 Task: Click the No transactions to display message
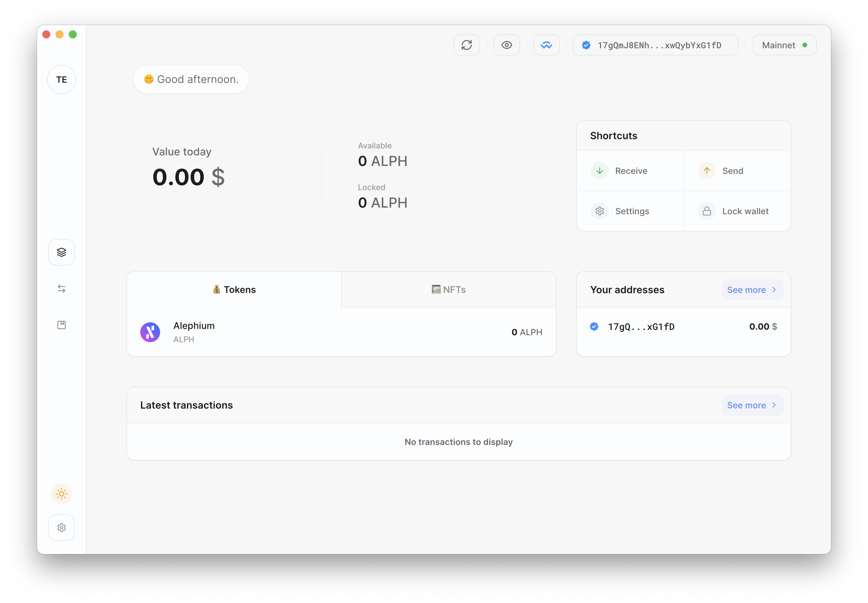point(458,442)
